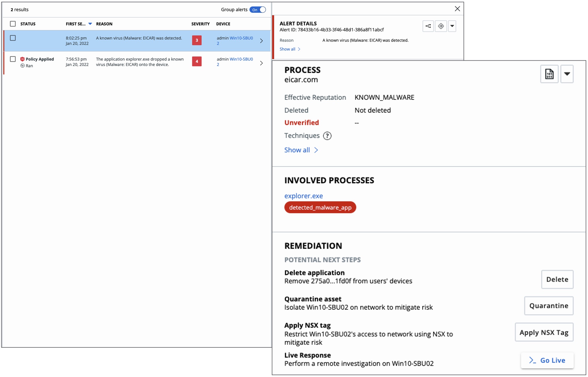Click the Policy Applied shield icon
This screenshot has height=377, width=588.
22,59
